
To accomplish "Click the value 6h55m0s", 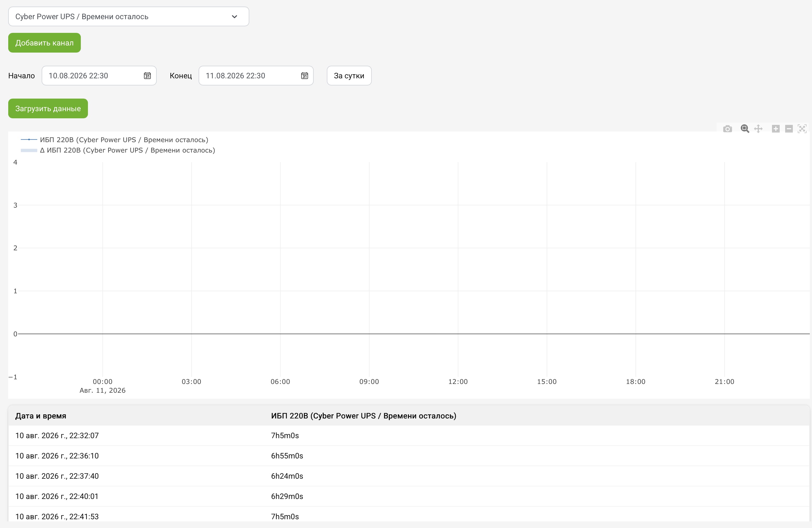I will click(287, 456).
